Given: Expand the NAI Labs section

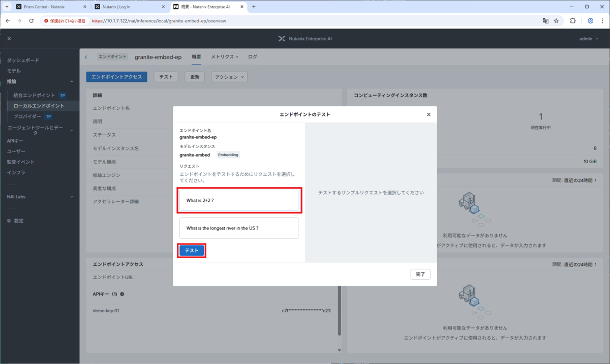Looking at the screenshot, I should [72, 197].
